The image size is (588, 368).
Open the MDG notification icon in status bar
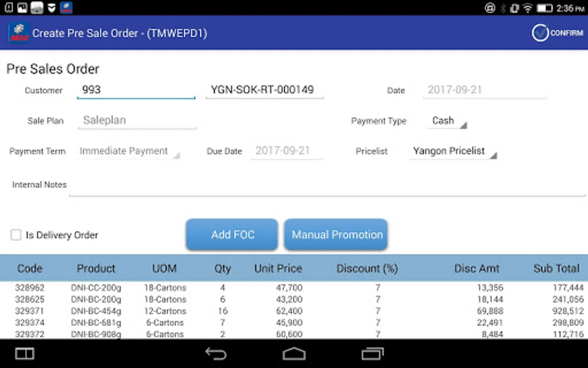click(66, 7)
